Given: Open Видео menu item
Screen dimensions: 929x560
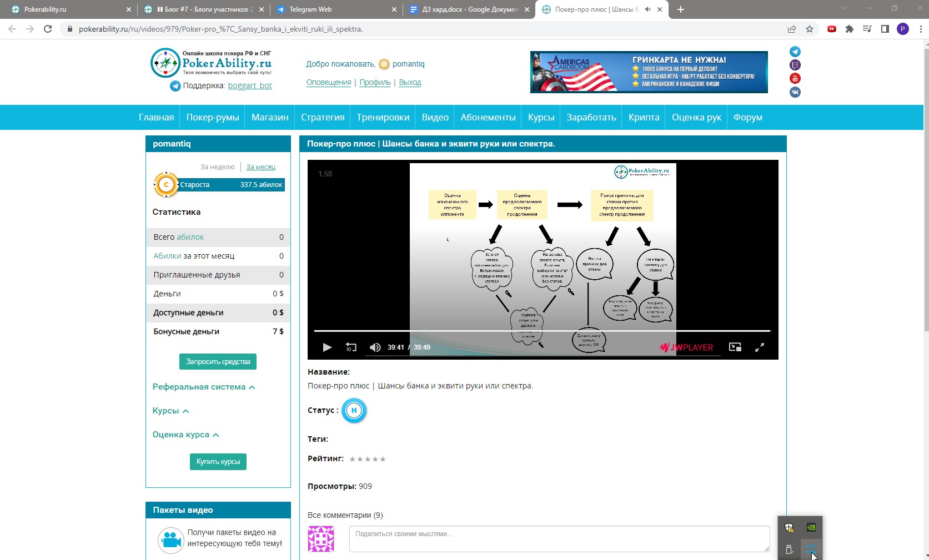Looking at the screenshot, I should click(435, 117).
